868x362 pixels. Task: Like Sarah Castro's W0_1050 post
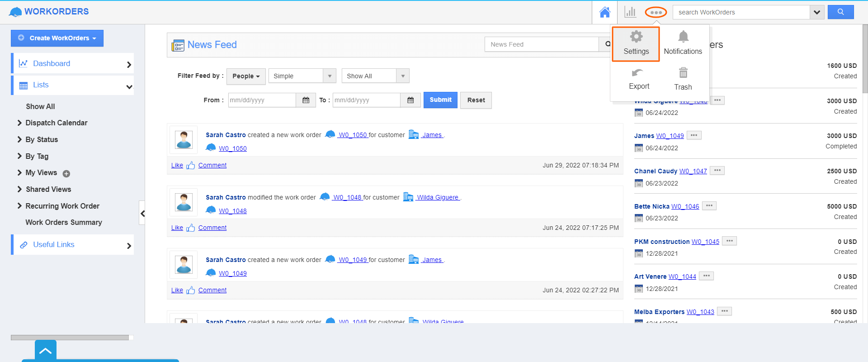(177, 165)
